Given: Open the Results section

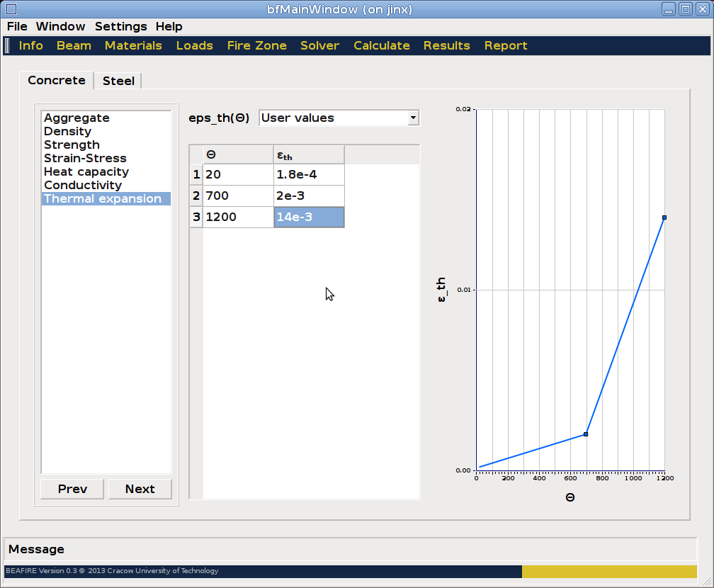Looking at the screenshot, I should (446, 45).
